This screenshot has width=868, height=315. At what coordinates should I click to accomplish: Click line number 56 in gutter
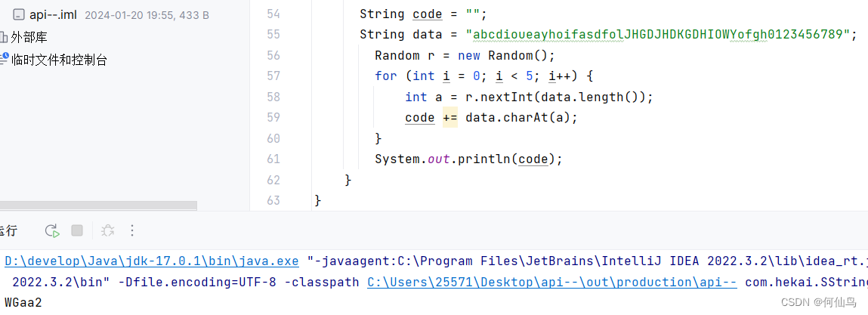pyautogui.click(x=273, y=55)
